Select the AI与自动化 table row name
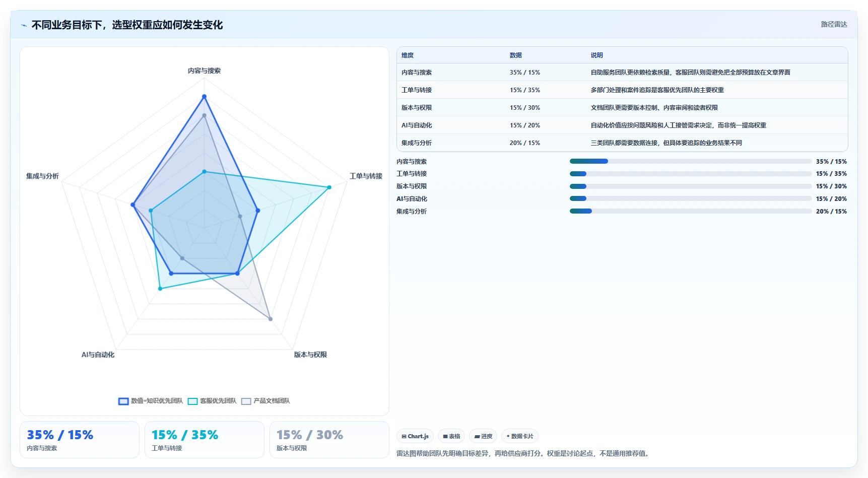The image size is (868, 478). pos(417,125)
